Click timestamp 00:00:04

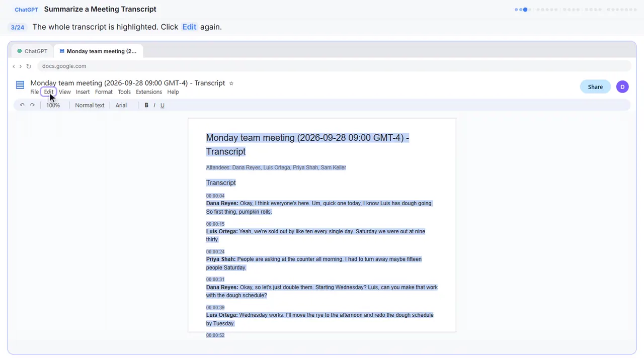pos(215,196)
